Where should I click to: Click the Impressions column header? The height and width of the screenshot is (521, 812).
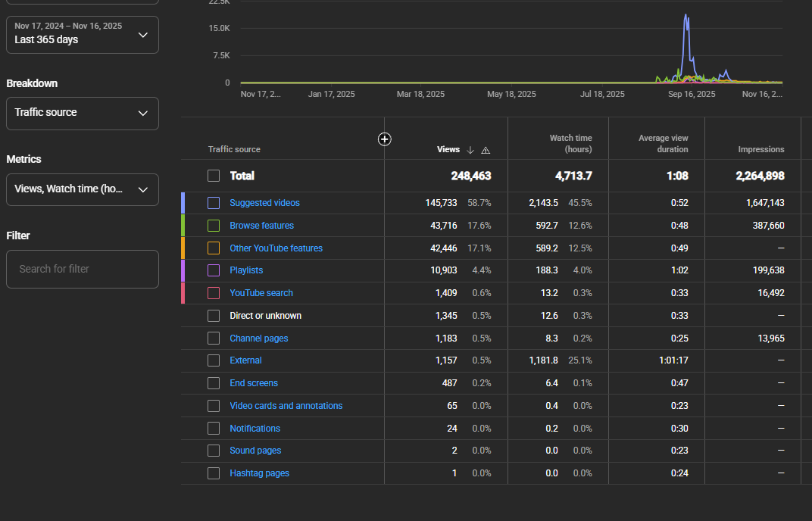click(x=760, y=150)
